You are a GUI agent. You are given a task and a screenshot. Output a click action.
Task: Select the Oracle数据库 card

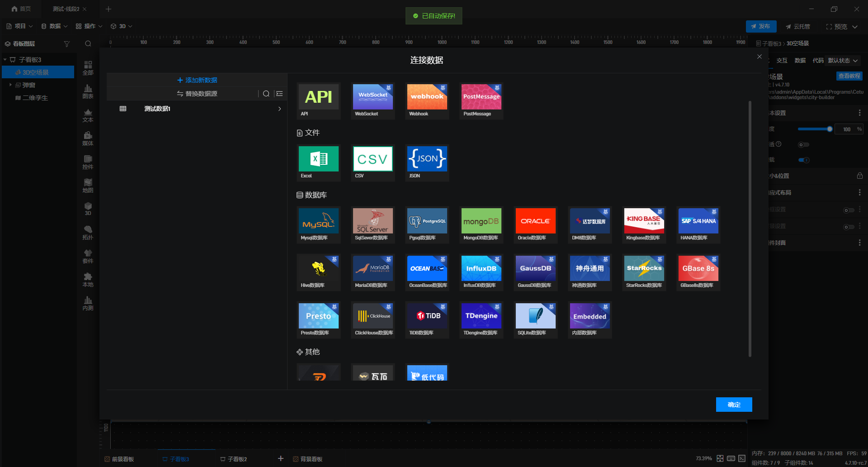pos(536,225)
